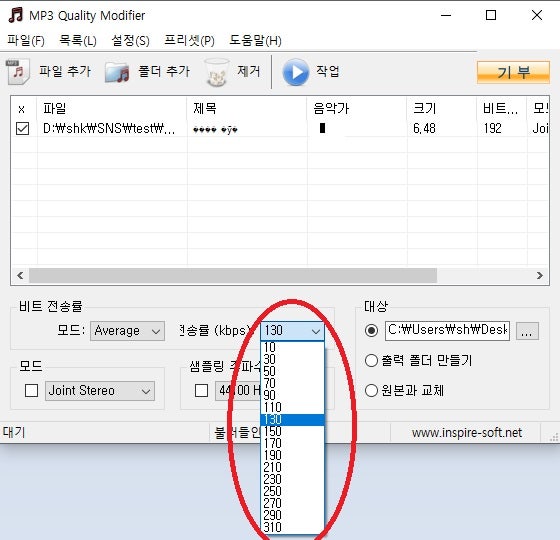The image size is (560, 540).
Task: Expand the Joint Stereo dropdown
Action: (x=100, y=391)
